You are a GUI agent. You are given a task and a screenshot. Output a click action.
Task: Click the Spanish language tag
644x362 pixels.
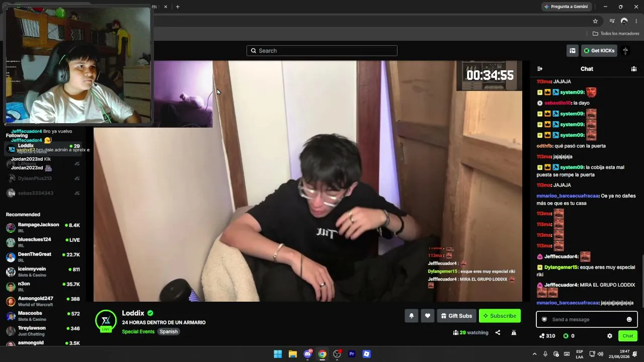(169, 332)
